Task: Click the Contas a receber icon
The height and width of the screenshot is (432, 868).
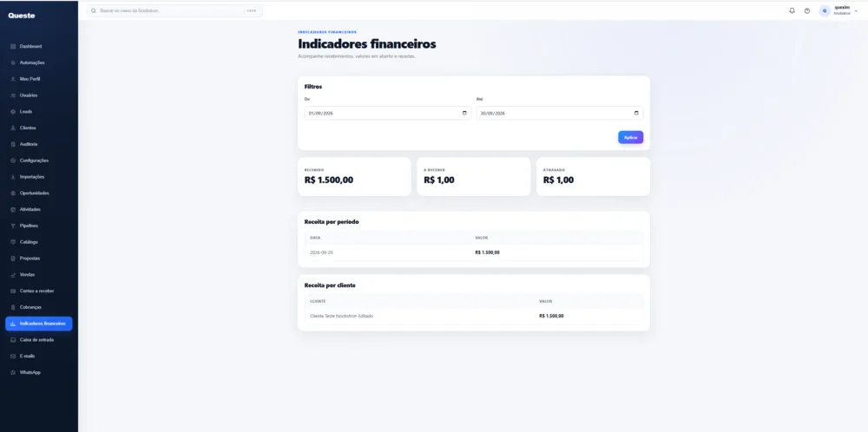Action: [x=13, y=291]
